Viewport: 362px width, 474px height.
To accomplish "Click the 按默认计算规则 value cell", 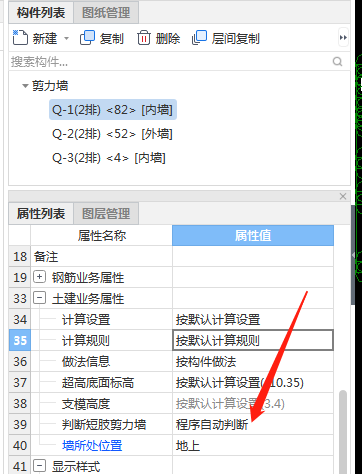I will coord(253,340).
